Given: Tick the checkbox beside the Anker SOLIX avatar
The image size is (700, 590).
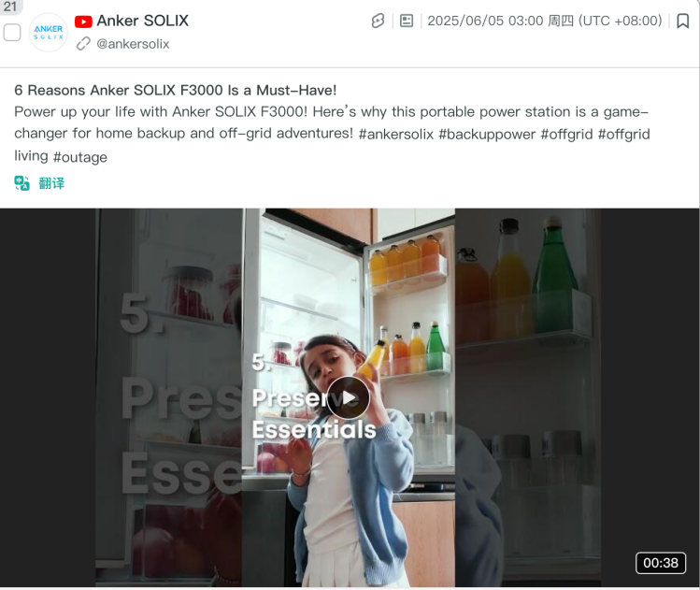Looking at the screenshot, I should coord(12,33).
